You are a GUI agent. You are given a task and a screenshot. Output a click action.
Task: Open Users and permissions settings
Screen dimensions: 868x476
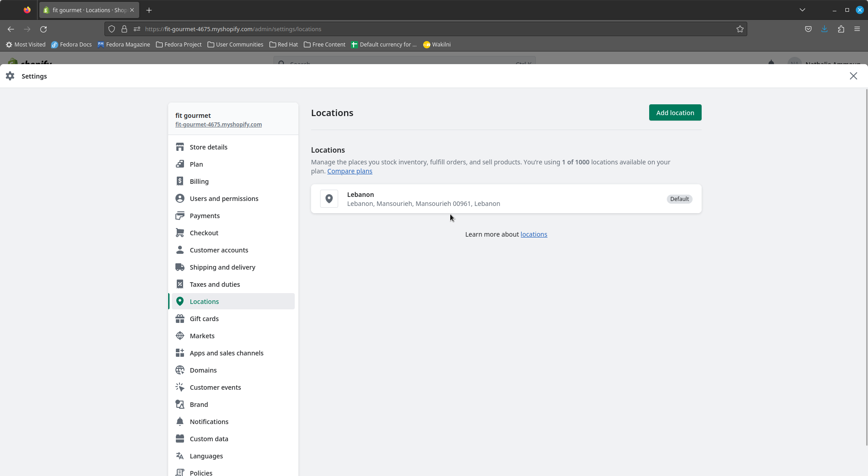(x=224, y=199)
